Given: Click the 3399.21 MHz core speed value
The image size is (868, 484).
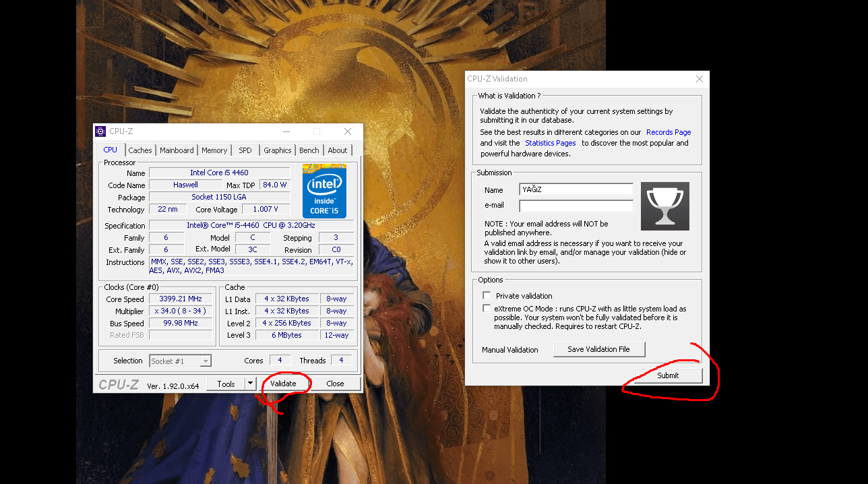Looking at the screenshot, I should coord(181,299).
